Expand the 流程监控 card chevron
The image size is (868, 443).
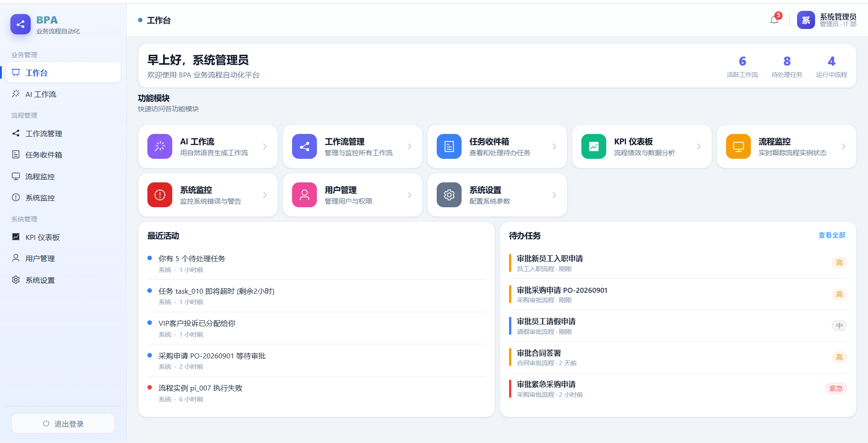[844, 146]
